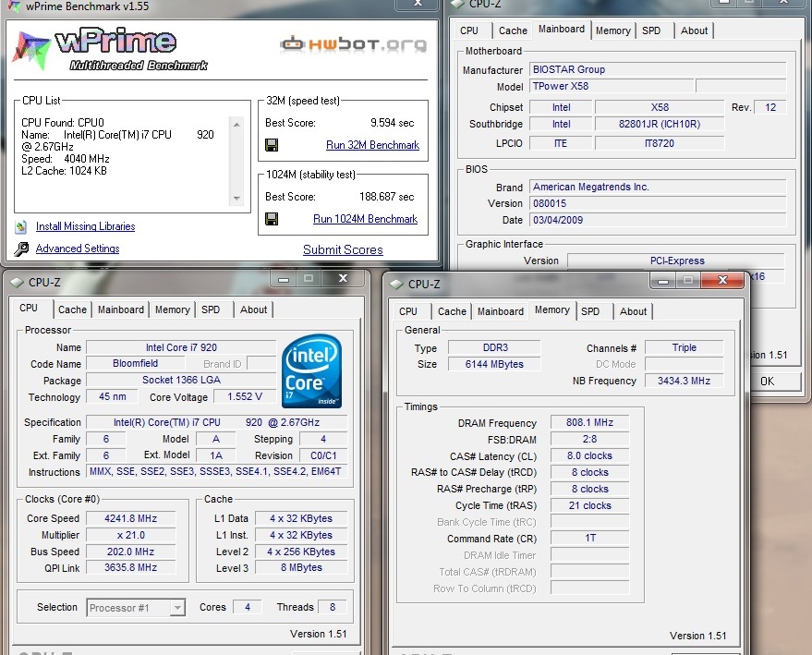
Task: Click the FSB:DRAM ratio 2:8
Action: click(590, 439)
